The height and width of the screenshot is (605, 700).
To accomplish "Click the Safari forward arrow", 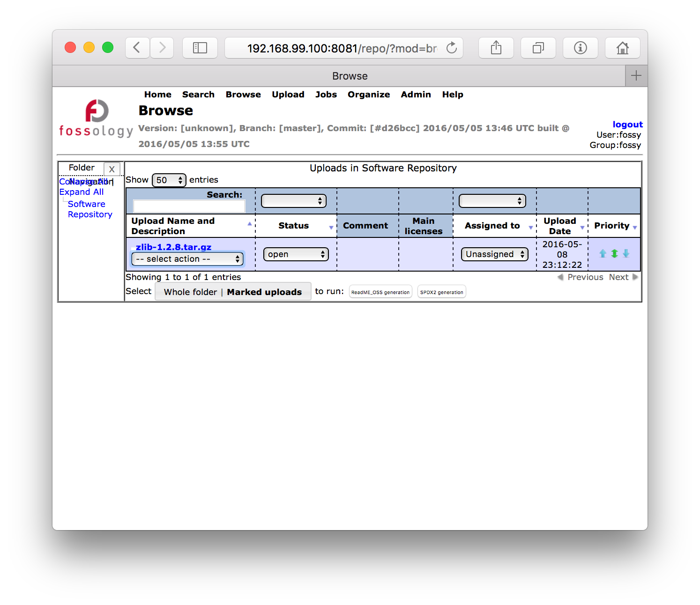I will (x=162, y=48).
